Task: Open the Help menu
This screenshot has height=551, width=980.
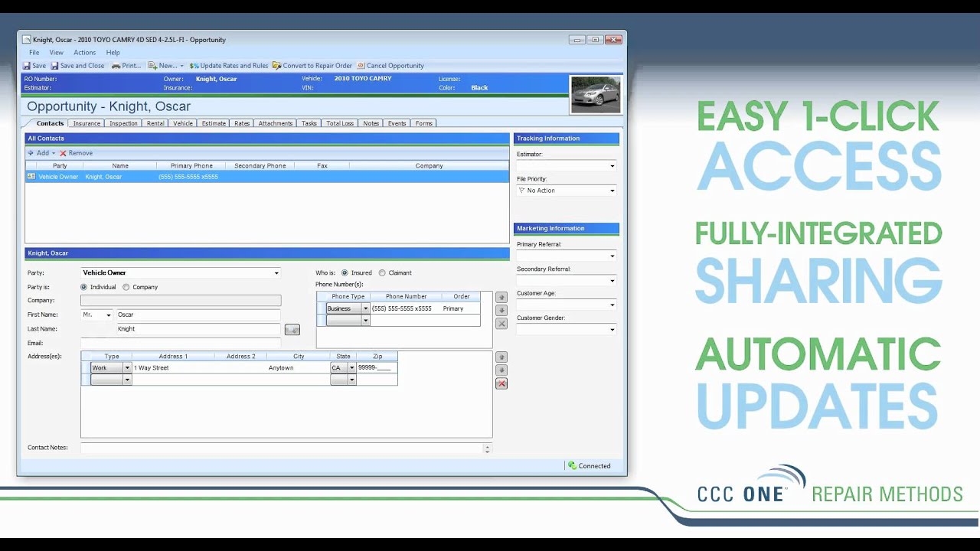Action: tap(113, 53)
